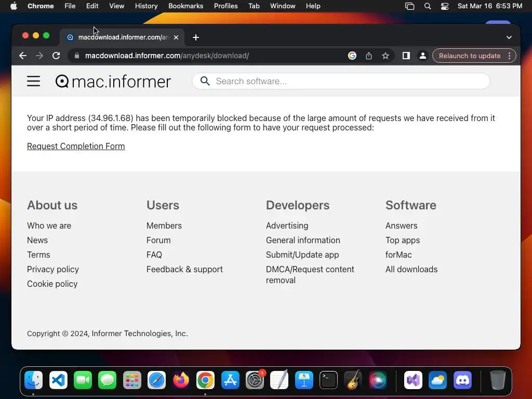
Task: Click the magnifier icon in search box
Action: (205, 81)
